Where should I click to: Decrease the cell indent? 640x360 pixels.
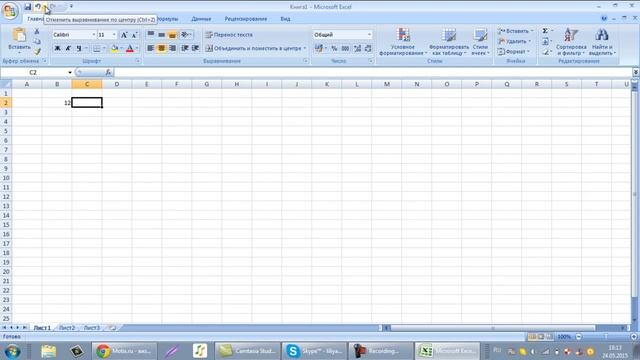185,48
